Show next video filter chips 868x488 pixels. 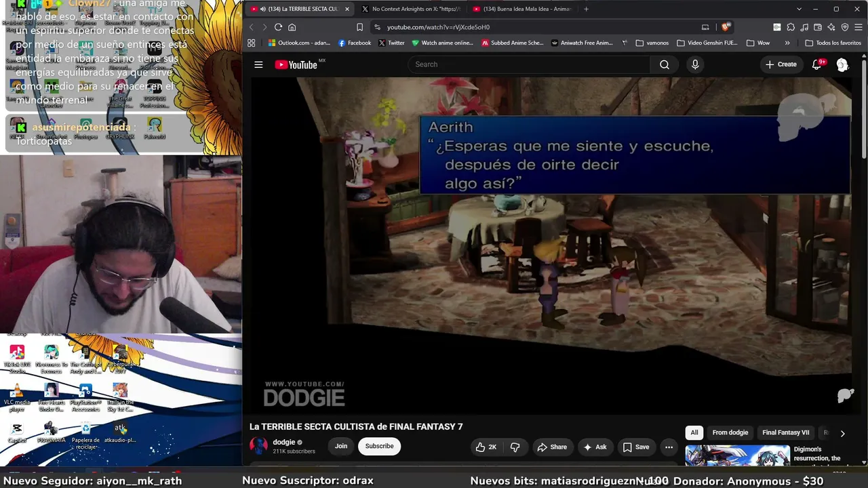click(x=842, y=433)
